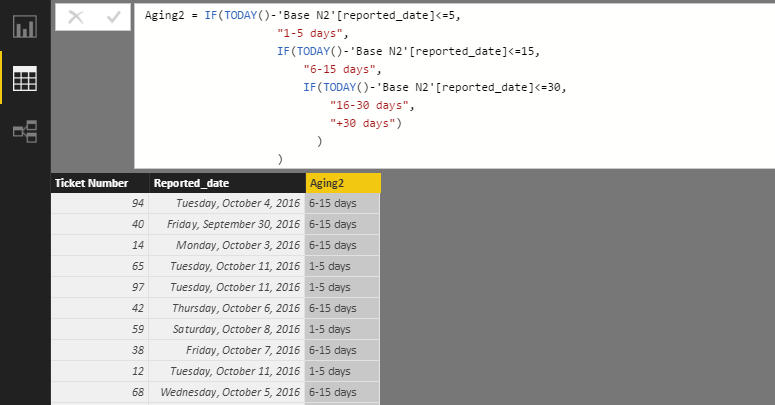Click the "16-30 days" string in formula
Viewport: 775px width, 405px height.
pyautogui.click(x=369, y=105)
